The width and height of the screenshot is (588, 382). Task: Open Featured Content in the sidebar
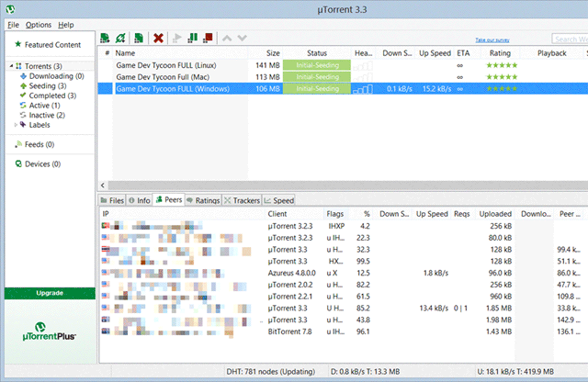(x=48, y=45)
